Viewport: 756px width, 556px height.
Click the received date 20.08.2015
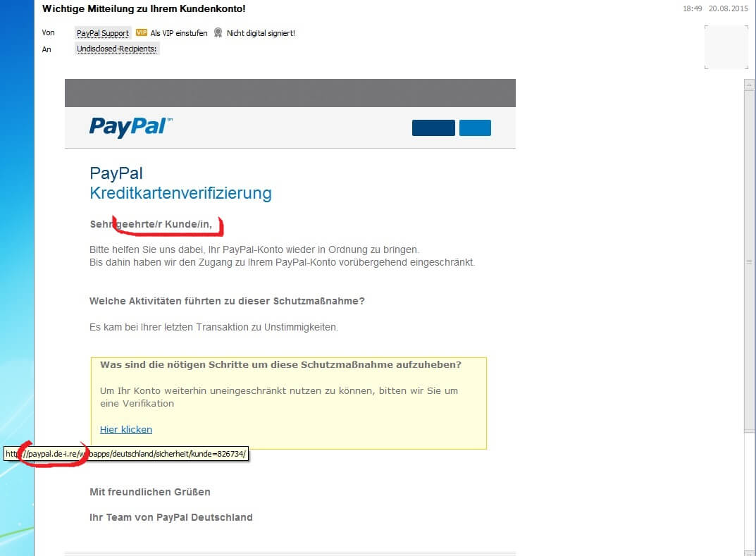pos(728,8)
